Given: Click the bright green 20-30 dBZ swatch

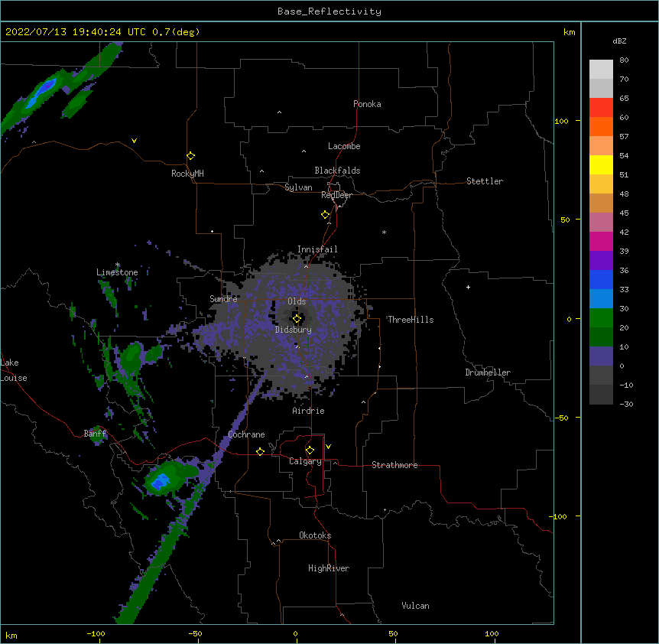Looking at the screenshot, I should coord(601,318).
